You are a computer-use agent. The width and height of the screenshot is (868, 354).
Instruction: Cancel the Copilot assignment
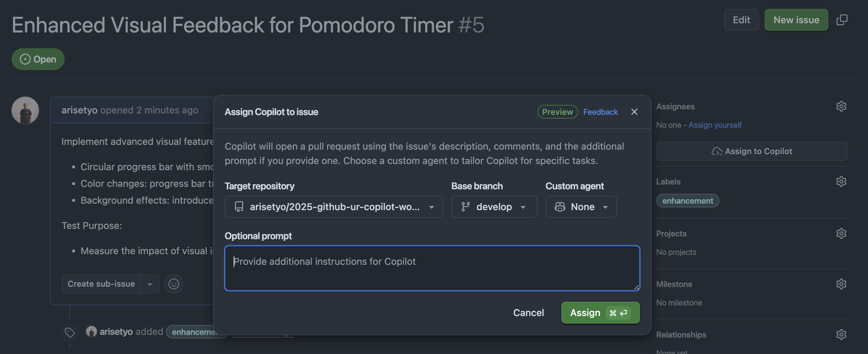[x=528, y=312]
